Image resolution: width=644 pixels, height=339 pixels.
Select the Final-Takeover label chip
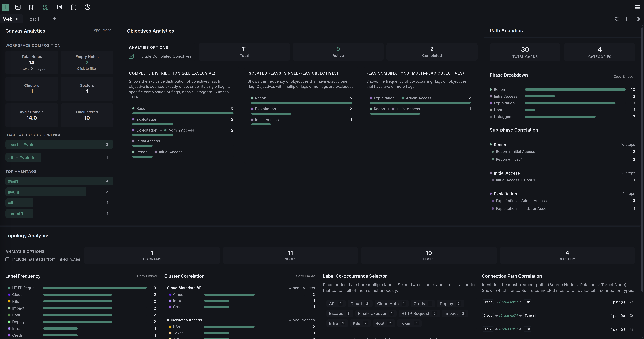(376, 313)
